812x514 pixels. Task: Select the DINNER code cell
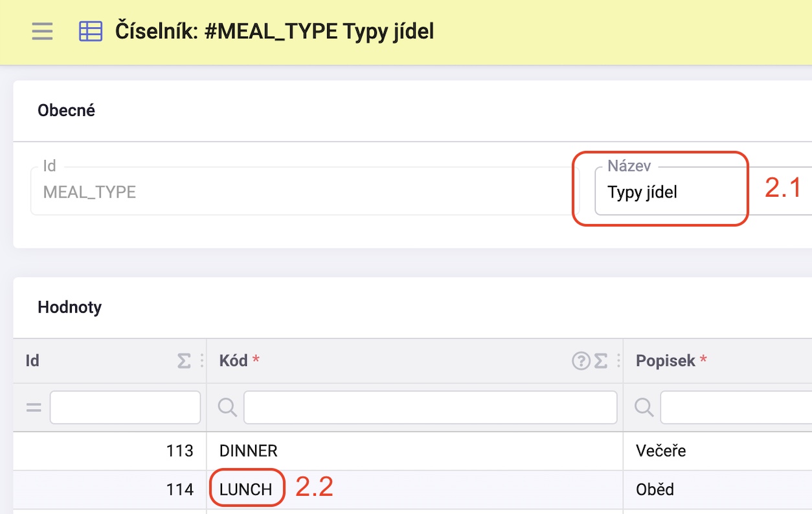tap(414, 451)
